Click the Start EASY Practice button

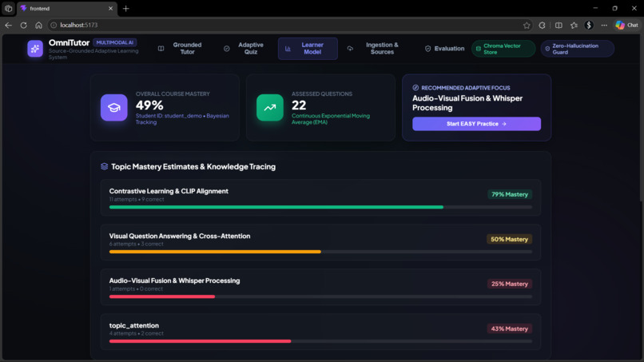click(476, 124)
